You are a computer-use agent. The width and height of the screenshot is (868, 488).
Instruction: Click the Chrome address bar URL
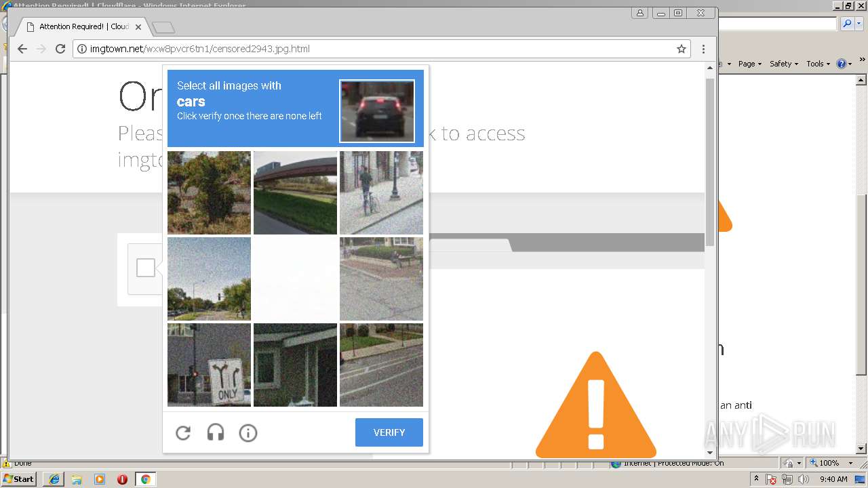click(x=200, y=49)
